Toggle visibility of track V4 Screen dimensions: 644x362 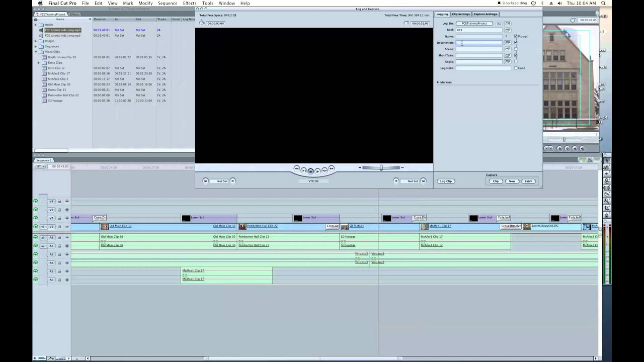click(x=35, y=202)
